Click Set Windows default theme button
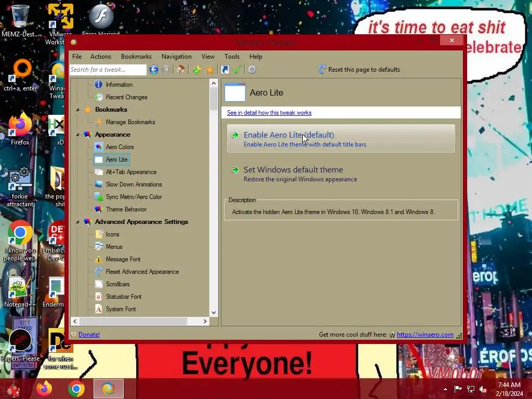 pos(341,174)
